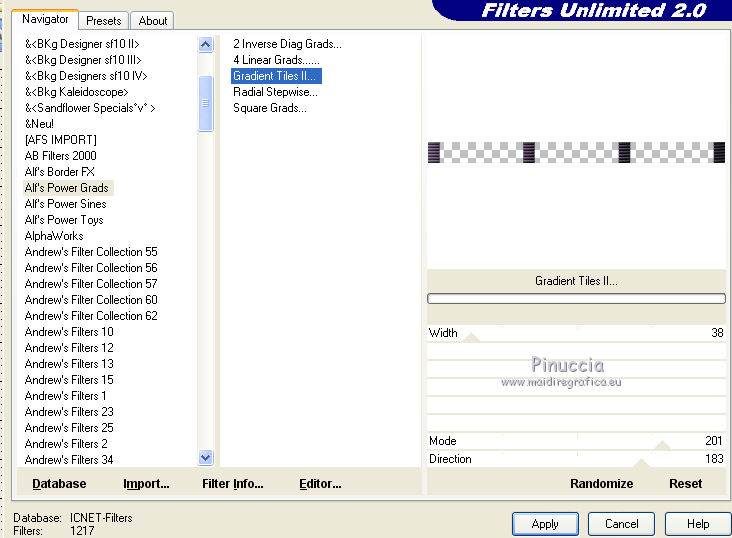
Task: Select Andrew's Filters 2 category
Action: pos(66,444)
